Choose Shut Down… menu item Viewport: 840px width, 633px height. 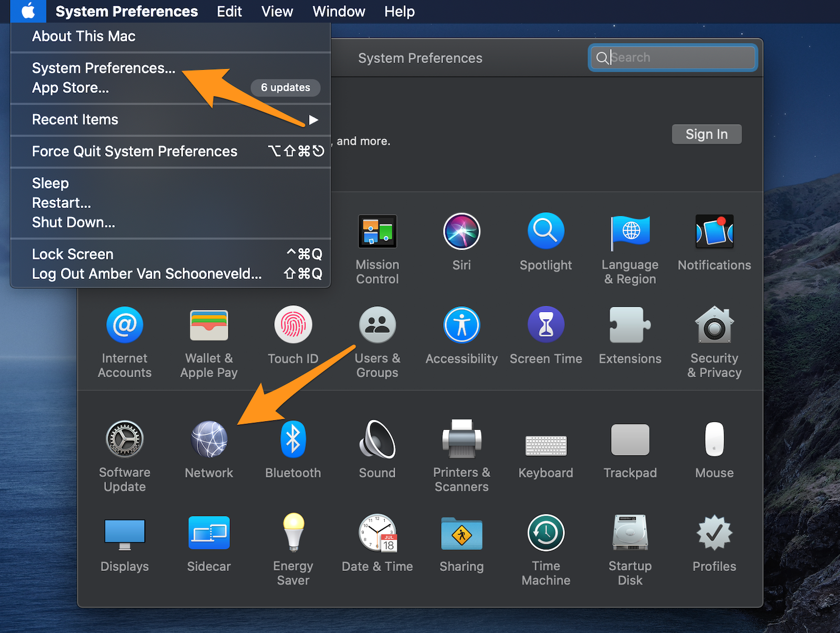[x=171, y=222]
